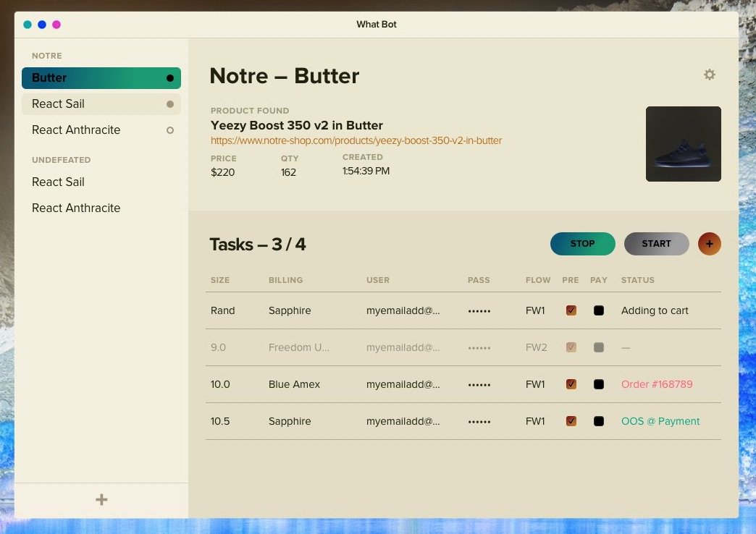Select React Sail under Notre
Screen dimensions: 756x534
101,104
